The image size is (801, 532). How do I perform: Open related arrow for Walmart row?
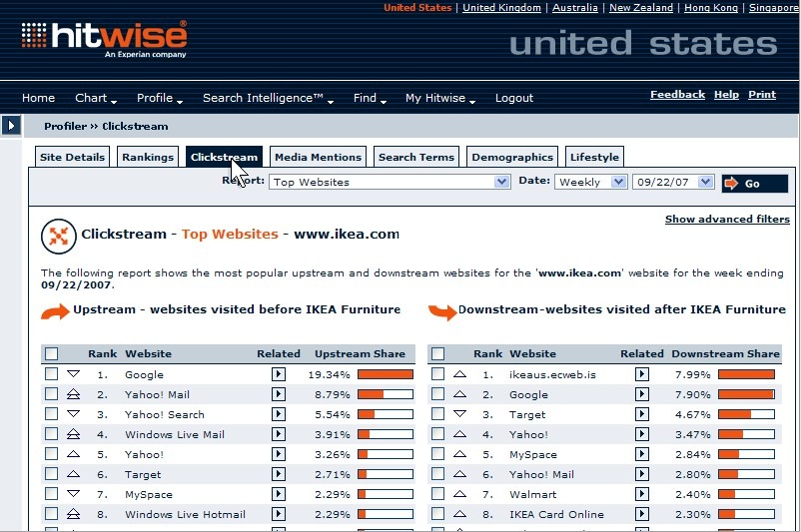click(642, 494)
